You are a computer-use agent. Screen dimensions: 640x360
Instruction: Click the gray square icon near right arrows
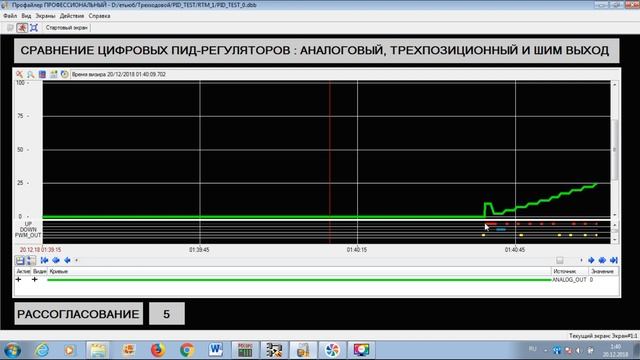(560, 260)
